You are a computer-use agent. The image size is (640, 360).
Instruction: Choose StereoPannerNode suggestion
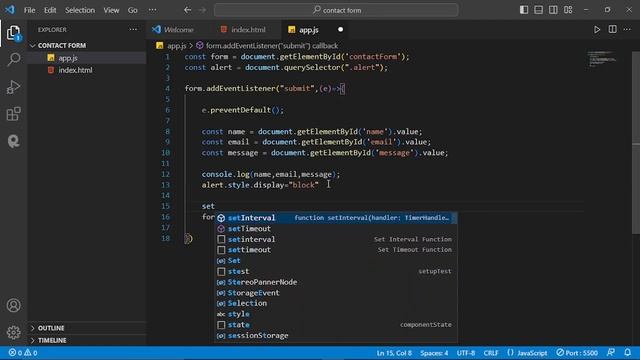pyautogui.click(x=336, y=282)
